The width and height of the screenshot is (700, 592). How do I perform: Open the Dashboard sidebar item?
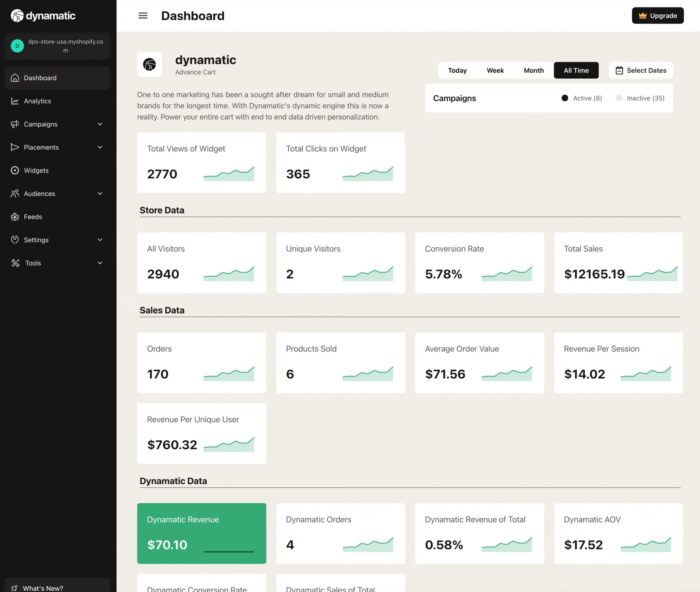[x=57, y=78]
